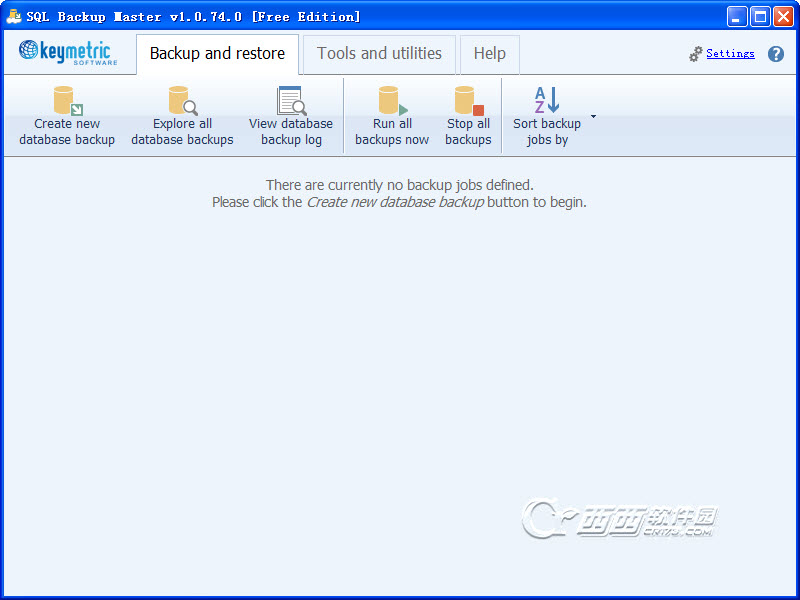Open the Settings link
This screenshot has height=600, width=800.
pos(730,54)
